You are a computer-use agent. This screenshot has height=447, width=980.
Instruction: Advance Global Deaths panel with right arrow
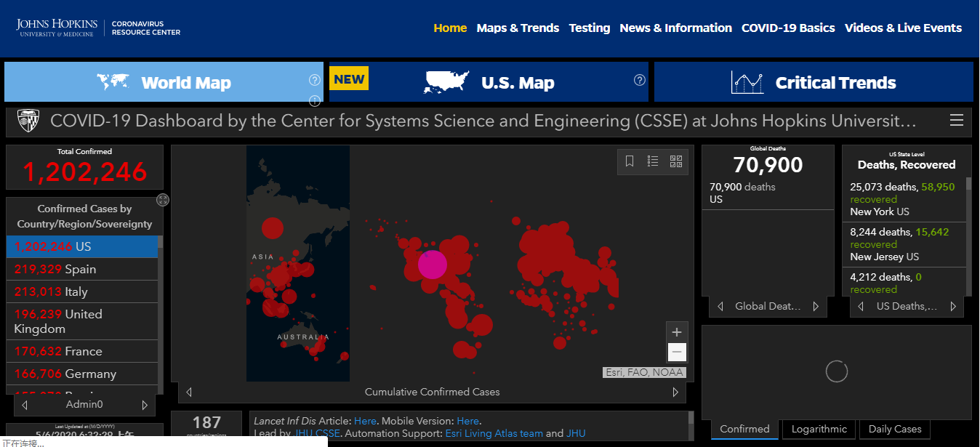pos(816,307)
